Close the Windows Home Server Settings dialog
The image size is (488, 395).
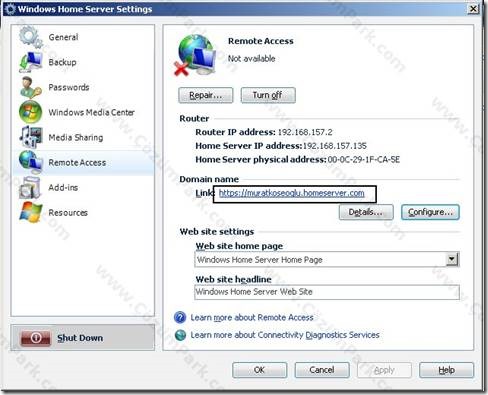473,9
